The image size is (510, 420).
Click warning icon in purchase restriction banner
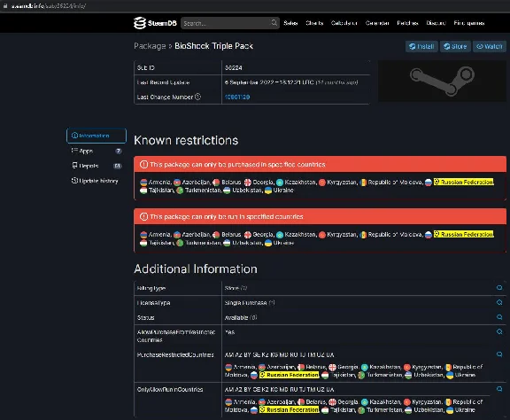pos(143,165)
